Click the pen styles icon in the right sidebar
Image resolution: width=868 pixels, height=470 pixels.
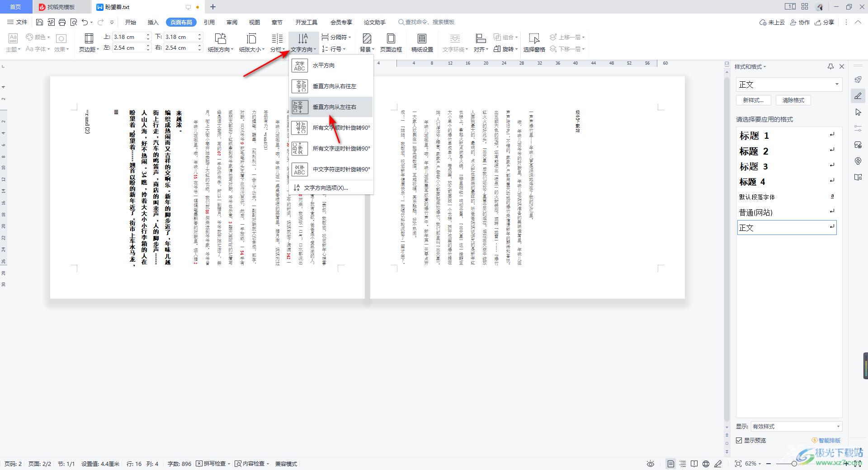click(x=858, y=96)
